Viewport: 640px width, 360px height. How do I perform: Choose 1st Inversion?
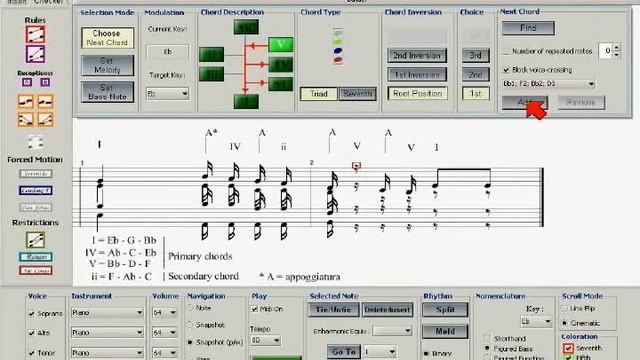coord(417,75)
